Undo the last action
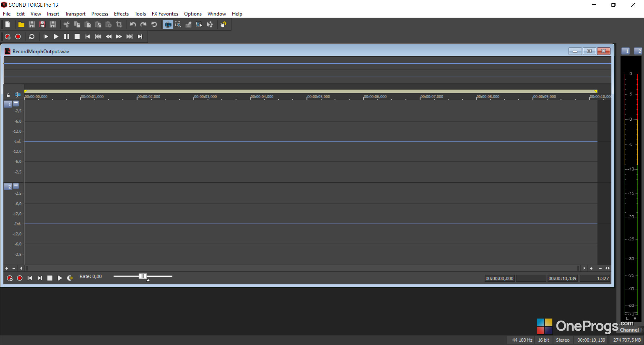The height and width of the screenshot is (345, 644). pos(133,24)
